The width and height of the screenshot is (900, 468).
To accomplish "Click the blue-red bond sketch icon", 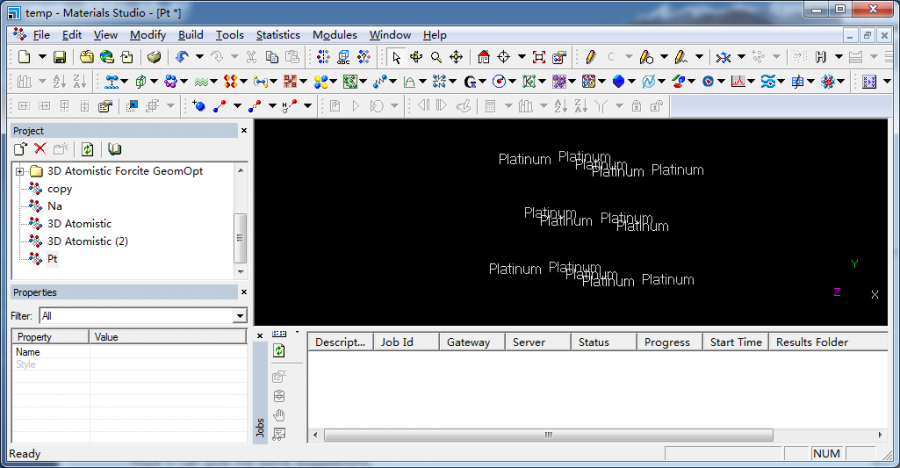I will click(x=219, y=106).
